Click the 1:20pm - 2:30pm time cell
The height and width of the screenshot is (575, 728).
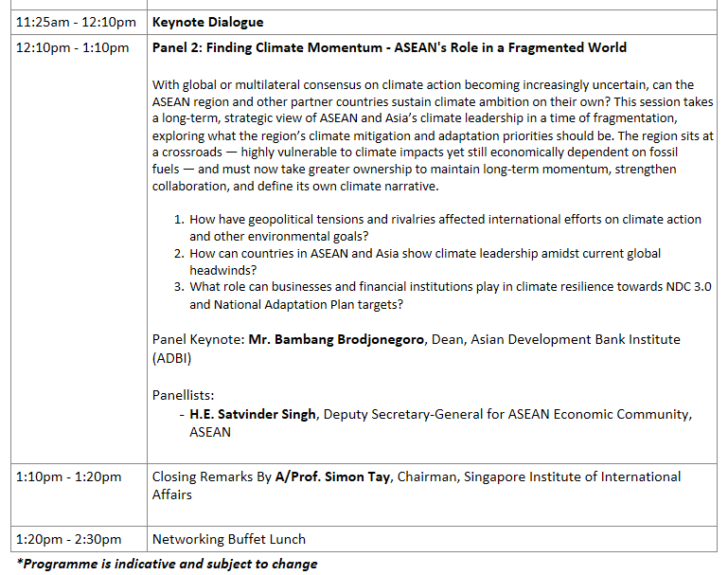pyautogui.click(x=69, y=539)
